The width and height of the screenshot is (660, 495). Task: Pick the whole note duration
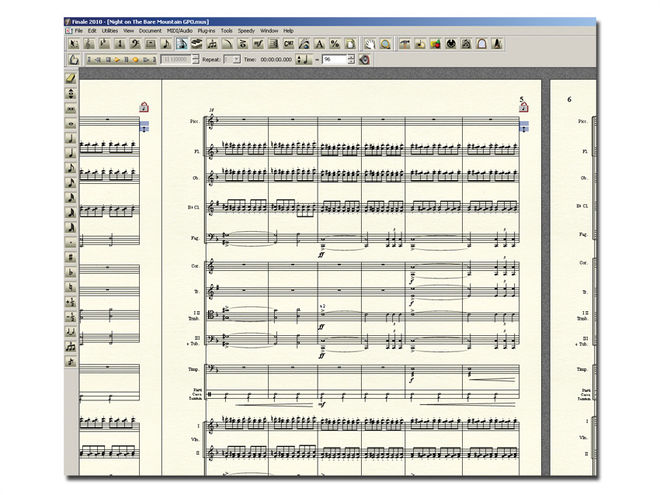tap(71, 123)
